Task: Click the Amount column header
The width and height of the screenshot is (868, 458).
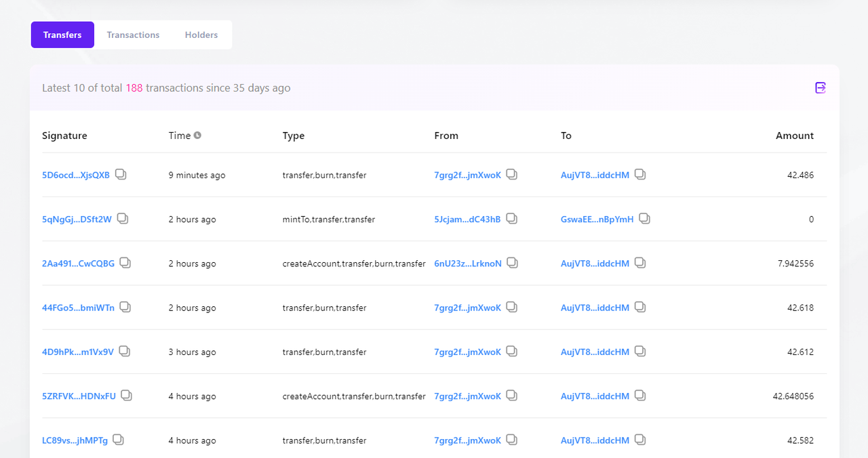Action: click(x=794, y=136)
